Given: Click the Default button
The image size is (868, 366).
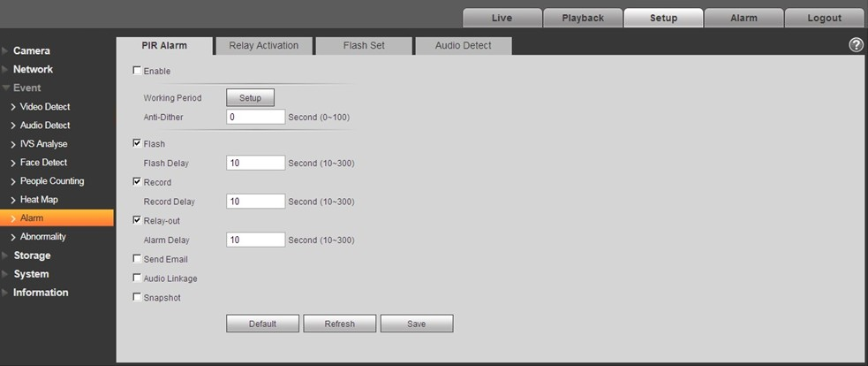Looking at the screenshot, I should click(x=262, y=324).
